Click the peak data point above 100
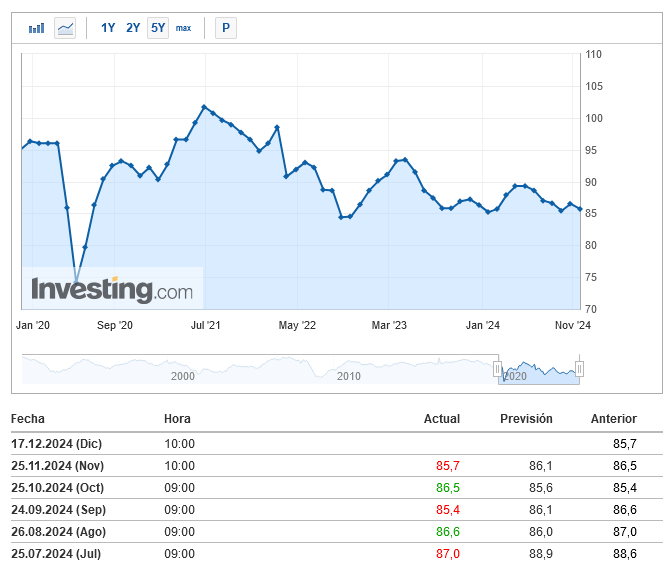The image size is (670, 570). (x=204, y=107)
